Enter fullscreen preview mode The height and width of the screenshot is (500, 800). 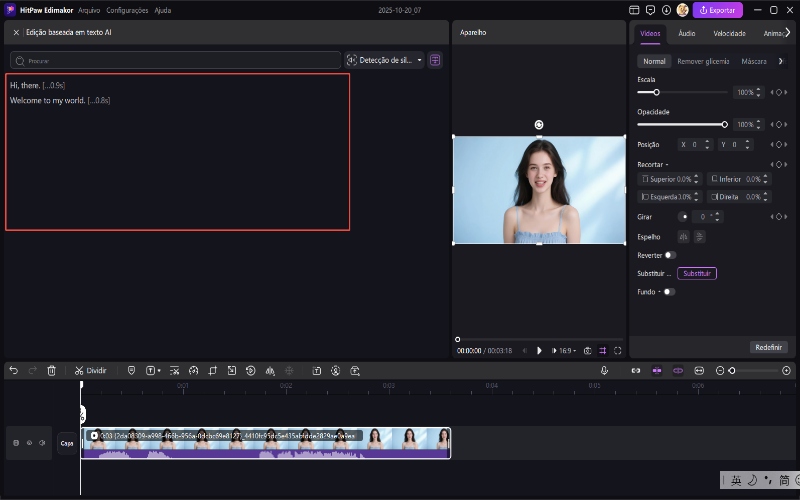[618, 351]
